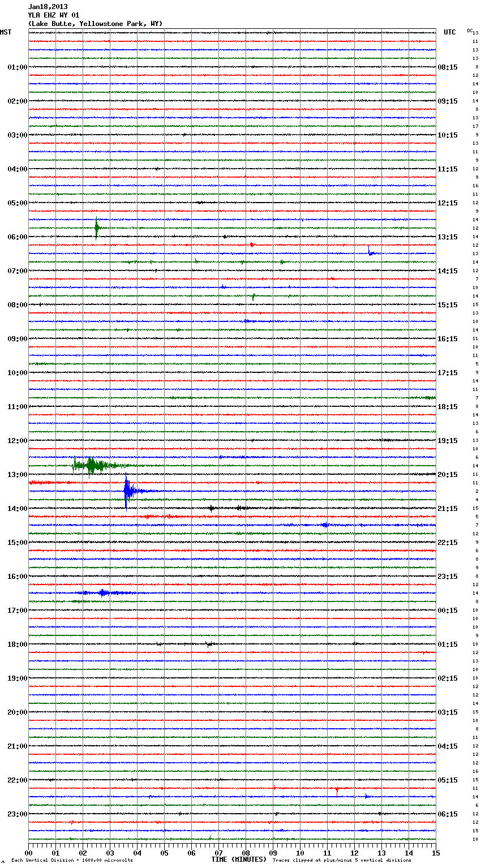
Task: Click the 08:15 UTC time label
Action: (x=448, y=67)
